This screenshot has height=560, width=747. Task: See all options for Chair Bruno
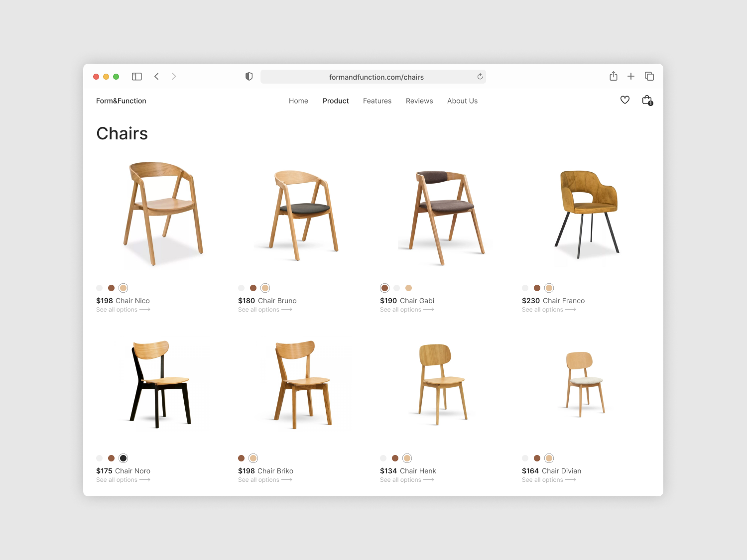tap(265, 310)
